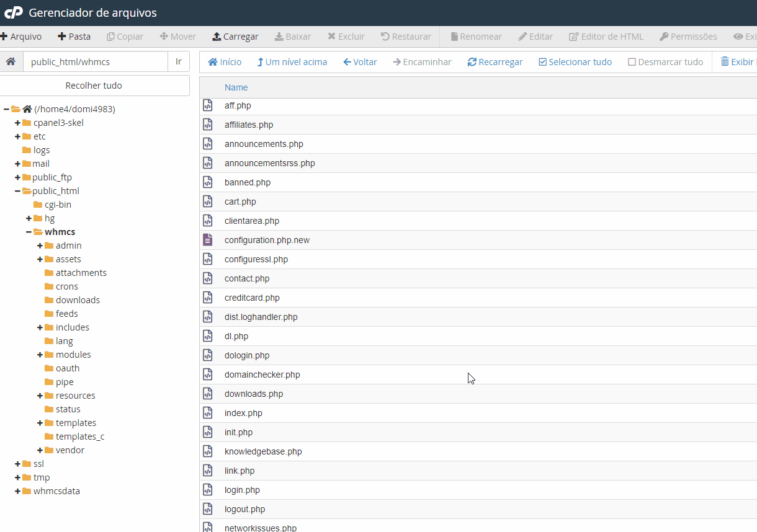Click Recolher tudo to collapse tree

pos(94,86)
